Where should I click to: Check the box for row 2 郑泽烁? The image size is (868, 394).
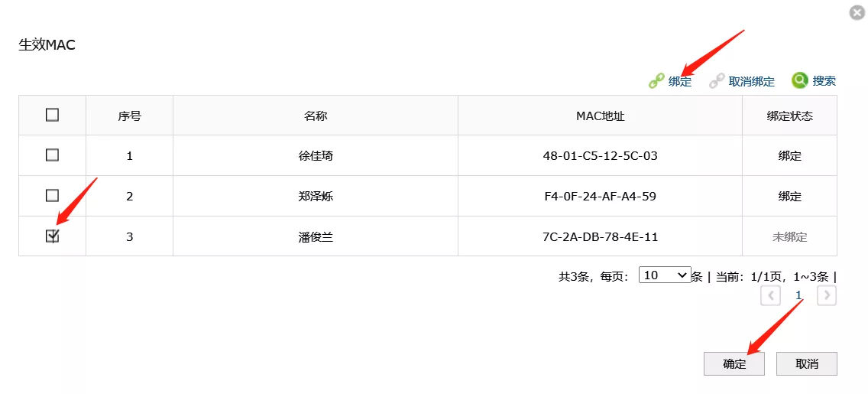(x=52, y=196)
